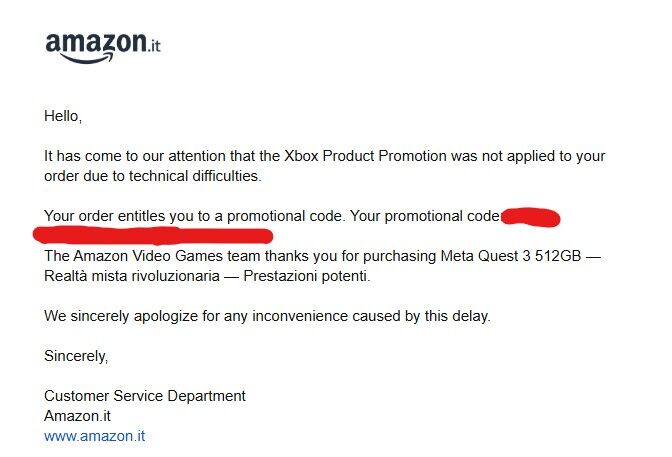
Task: Click 'Customer Service Department' signature
Action: 145,396
